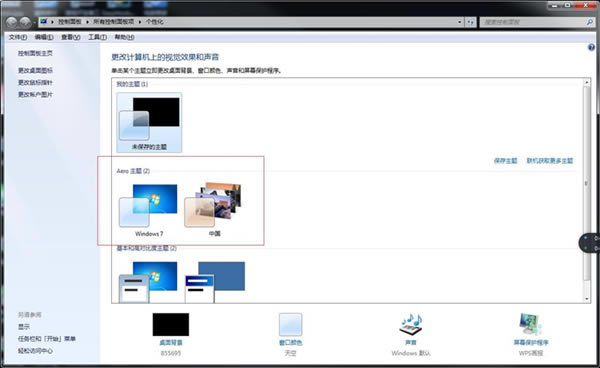Expand breadcrumb arrow before 控制面板
The width and height of the screenshot is (600, 368).
[x=52, y=22]
